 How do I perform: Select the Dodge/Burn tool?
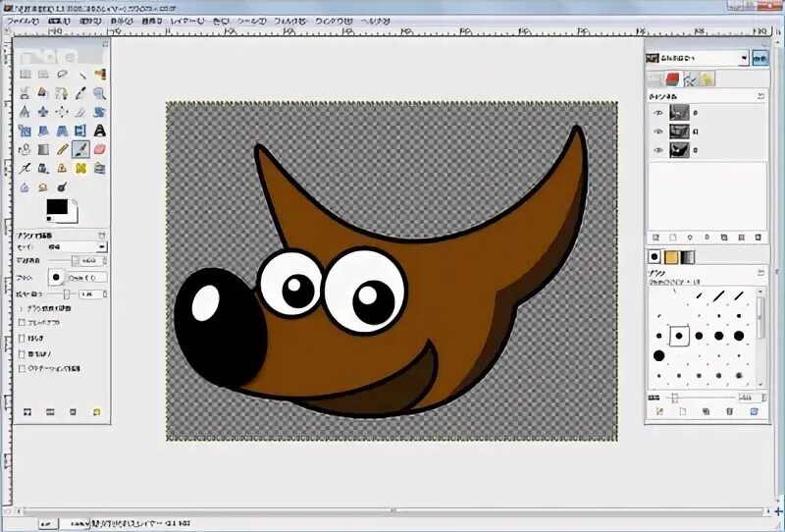62,187
